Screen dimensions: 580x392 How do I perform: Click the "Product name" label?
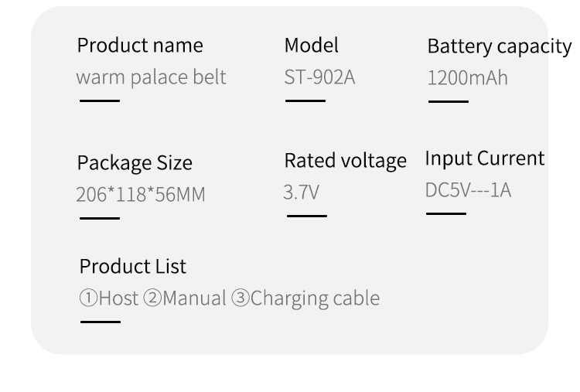click(x=140, y=46)
